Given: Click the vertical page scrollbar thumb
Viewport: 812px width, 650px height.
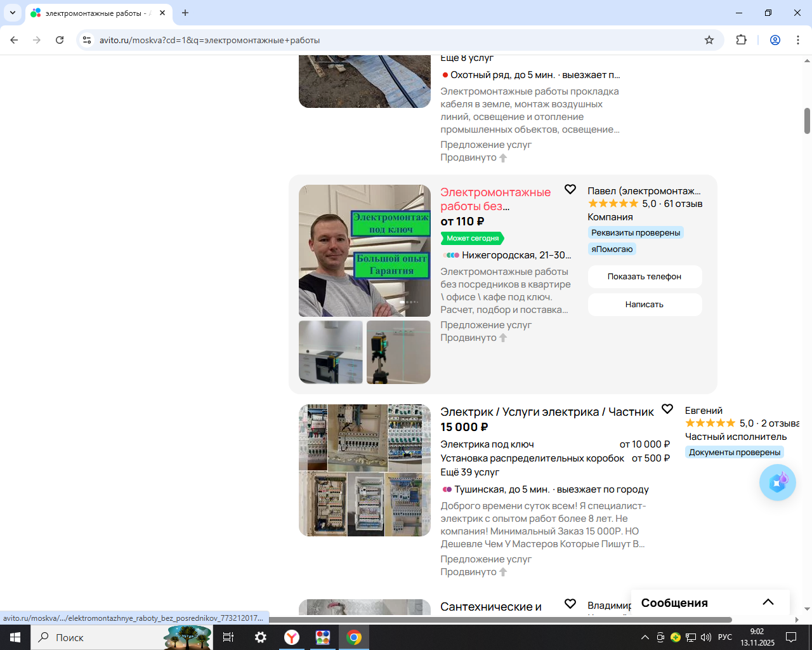Looking at the screenshot, I should tap(807, 121).
